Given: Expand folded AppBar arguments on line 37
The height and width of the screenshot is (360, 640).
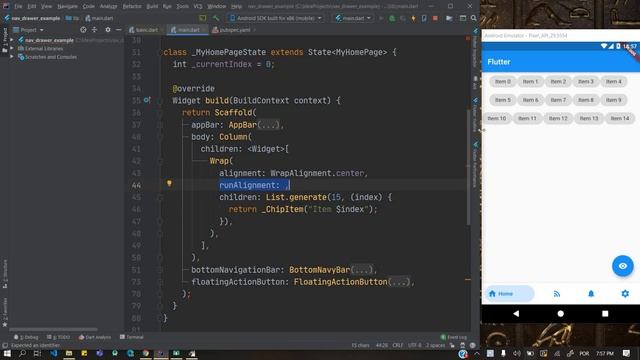Looking at the screenshot, I should tap(269, 125).
